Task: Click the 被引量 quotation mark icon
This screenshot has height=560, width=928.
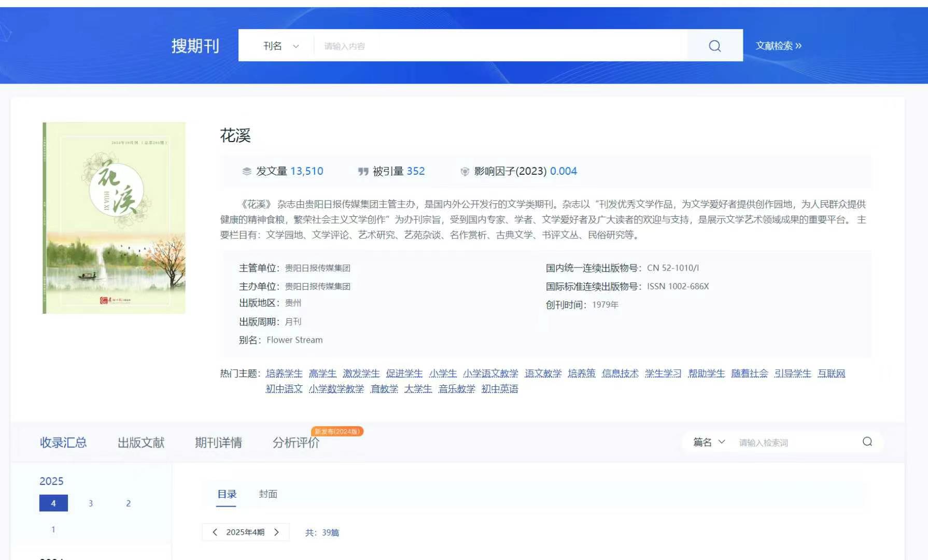Action: [x=363, y=171]
